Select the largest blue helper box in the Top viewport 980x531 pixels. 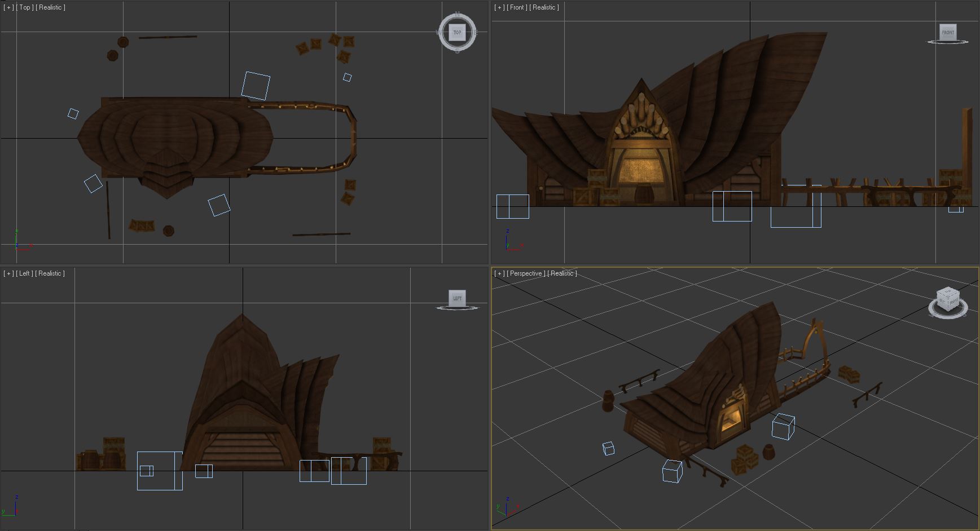pos(256,86)
